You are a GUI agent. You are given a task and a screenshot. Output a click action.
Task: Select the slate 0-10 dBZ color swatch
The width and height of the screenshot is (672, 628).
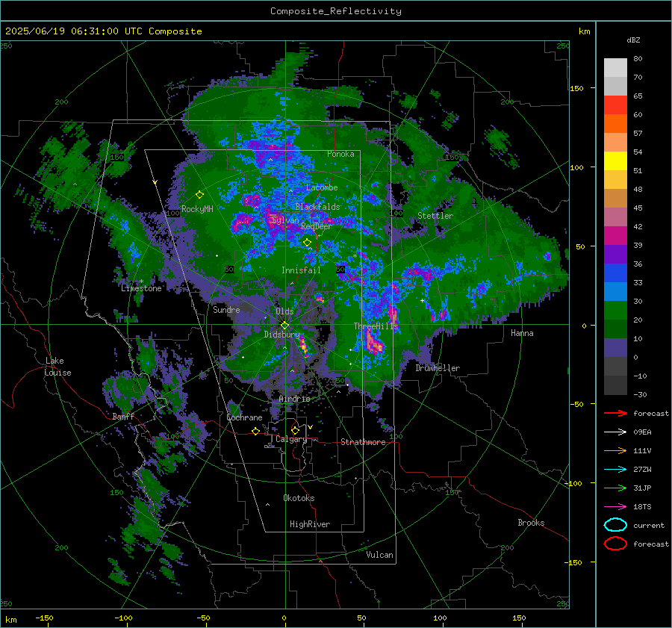pos(615,348)
